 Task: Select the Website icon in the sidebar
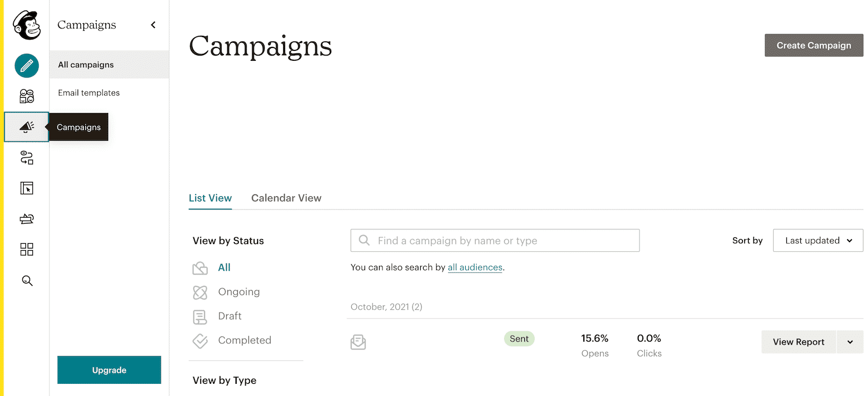(27, 188)
